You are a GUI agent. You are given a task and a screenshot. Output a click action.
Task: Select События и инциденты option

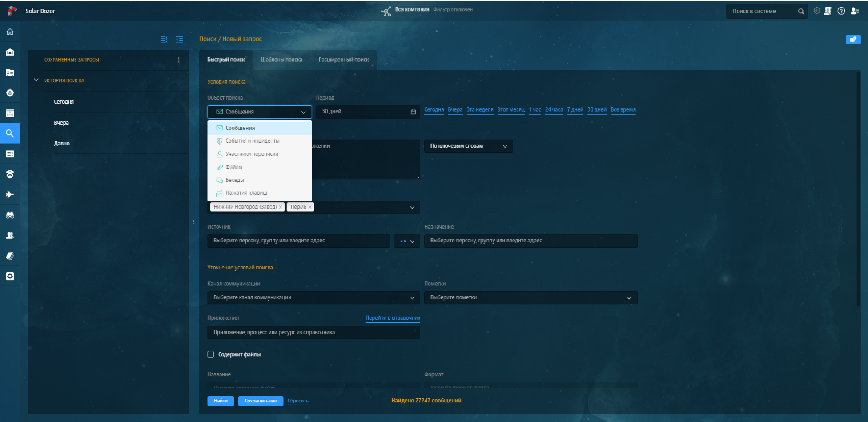(x=260, y=141)
